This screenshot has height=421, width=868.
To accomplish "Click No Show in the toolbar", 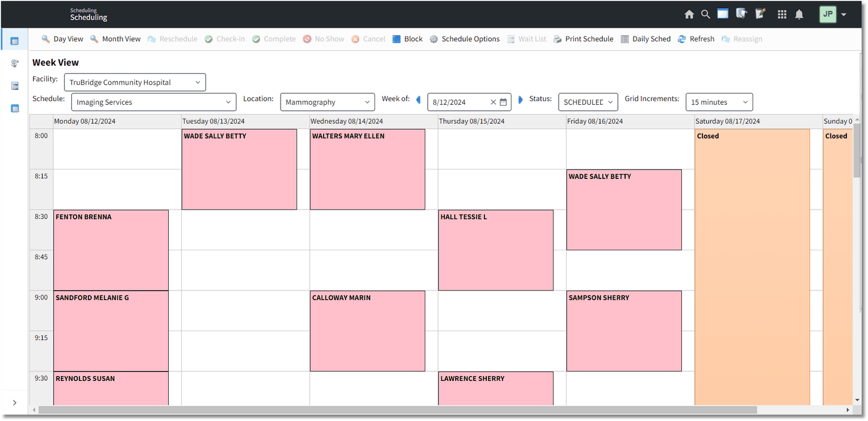I will (324, 39).
